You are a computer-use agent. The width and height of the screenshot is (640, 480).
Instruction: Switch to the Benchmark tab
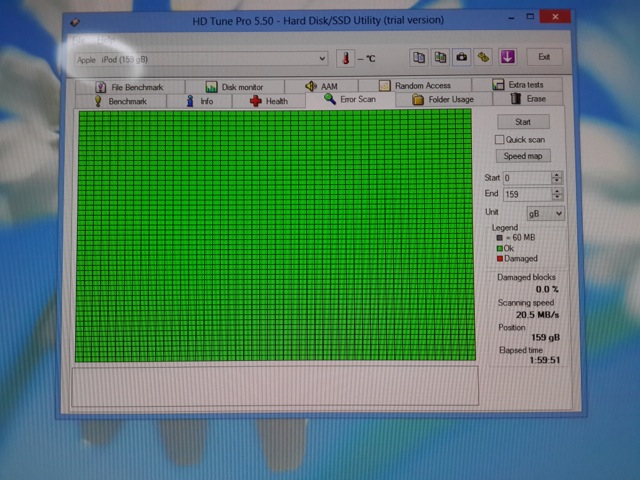click(x=120, y=100)
